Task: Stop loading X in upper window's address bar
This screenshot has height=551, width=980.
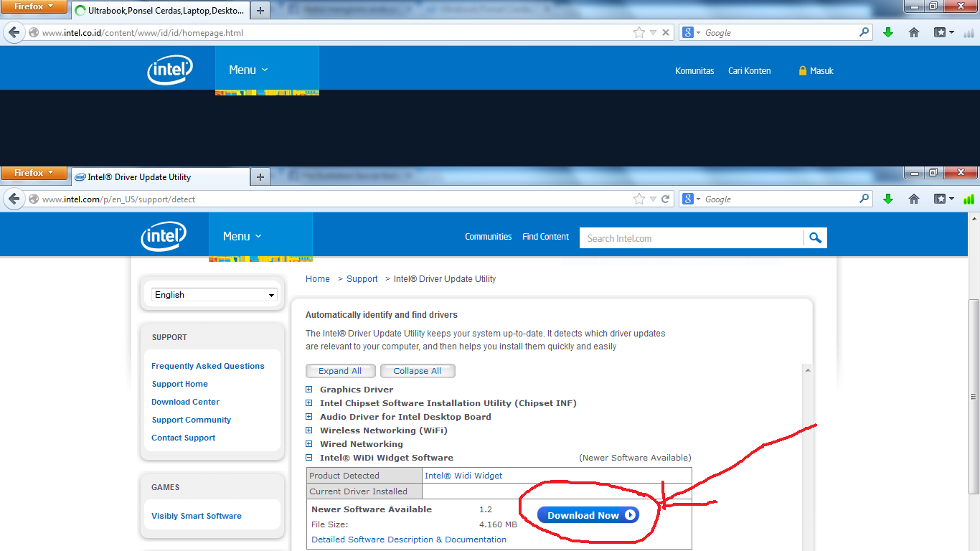Action: pos(666,32)
